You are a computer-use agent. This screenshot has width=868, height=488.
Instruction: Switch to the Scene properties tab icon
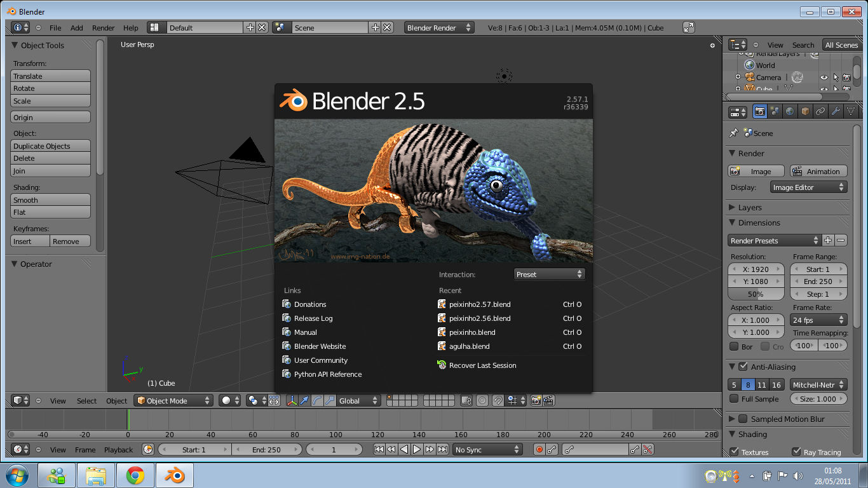(x=775, y=112)
